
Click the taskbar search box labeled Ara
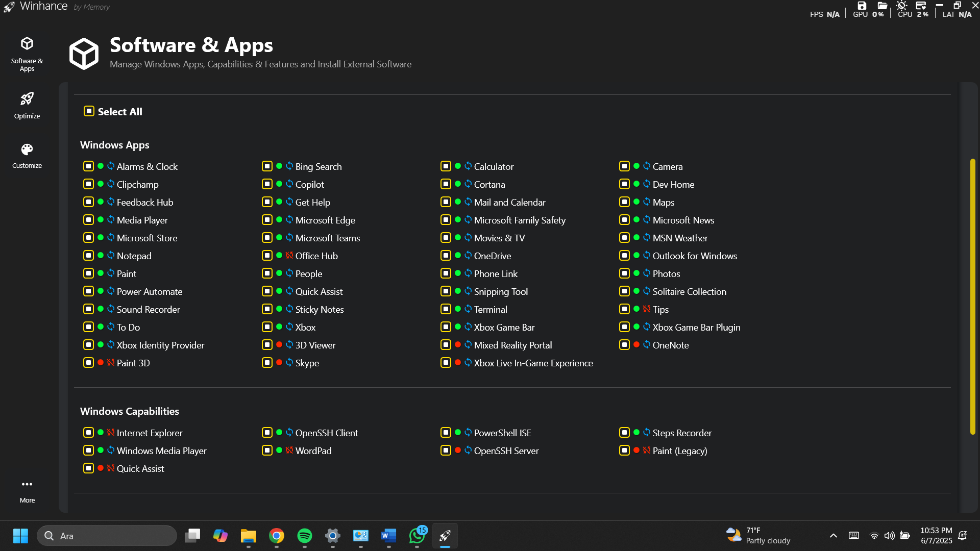tap(107, 536)
